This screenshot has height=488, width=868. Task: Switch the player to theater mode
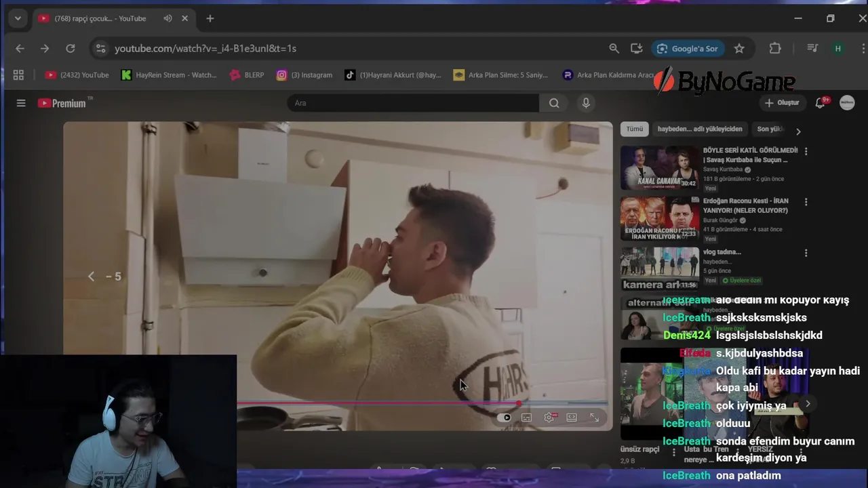coord(572,418)
